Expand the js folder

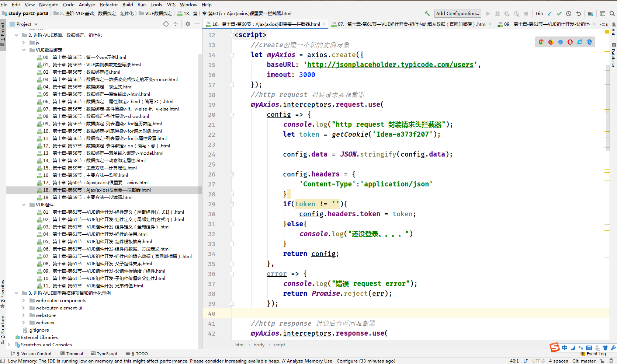pyautogui.click(x=24, y=43)
